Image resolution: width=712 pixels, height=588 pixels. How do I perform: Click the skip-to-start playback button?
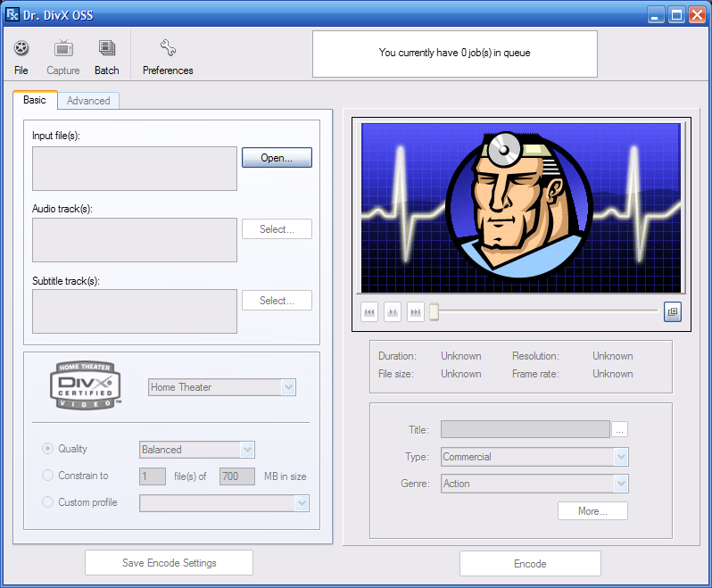click(369, 311)
